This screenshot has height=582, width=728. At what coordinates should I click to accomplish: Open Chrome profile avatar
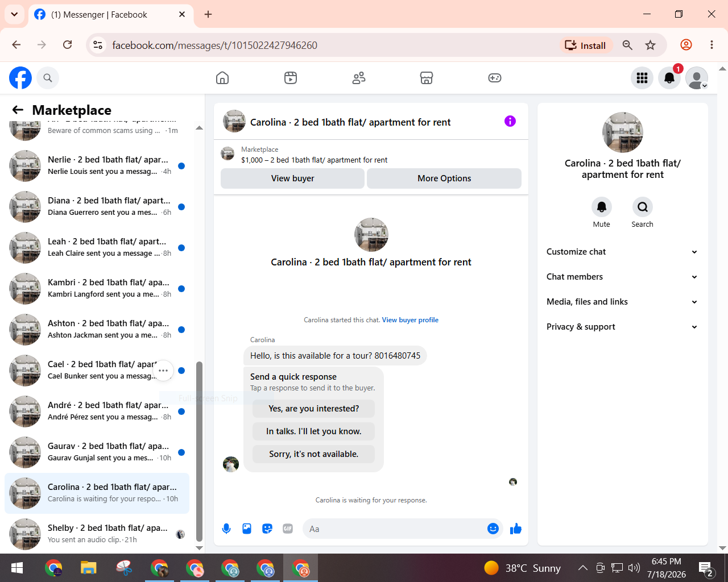[686, 45]
